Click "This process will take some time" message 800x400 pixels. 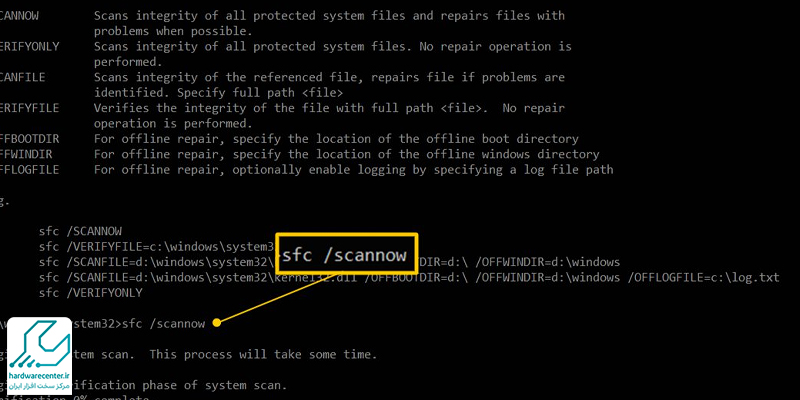coord(263,354)
